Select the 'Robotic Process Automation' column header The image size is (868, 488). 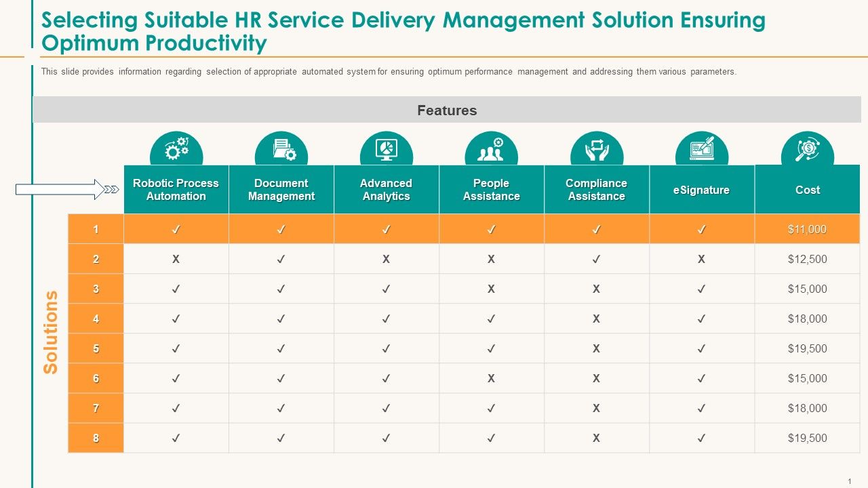click(x=176, y=190)
